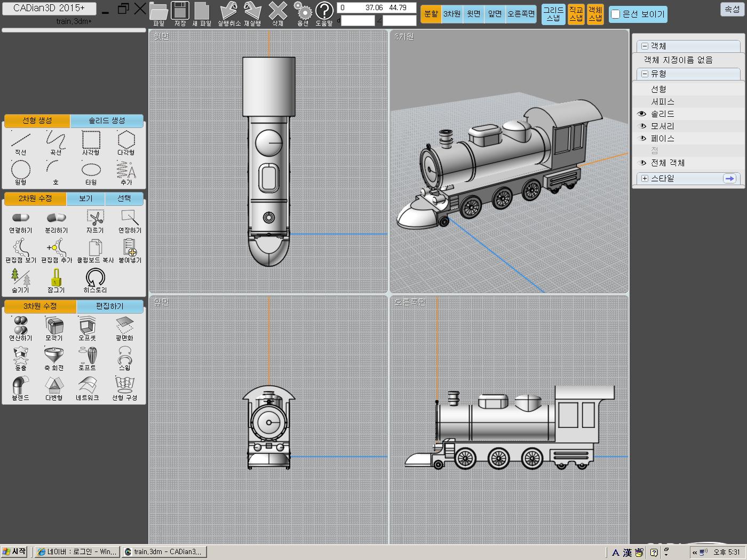Show edit points with 편집점 보기
Screen dimensions: 747x560
20,251
